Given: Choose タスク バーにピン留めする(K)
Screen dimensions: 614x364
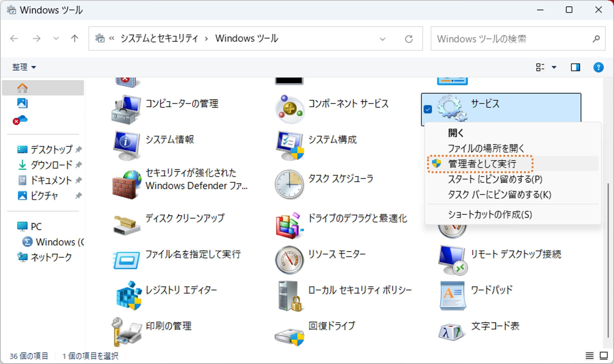Looking at the screenshot, I should (x=499, y=195).
